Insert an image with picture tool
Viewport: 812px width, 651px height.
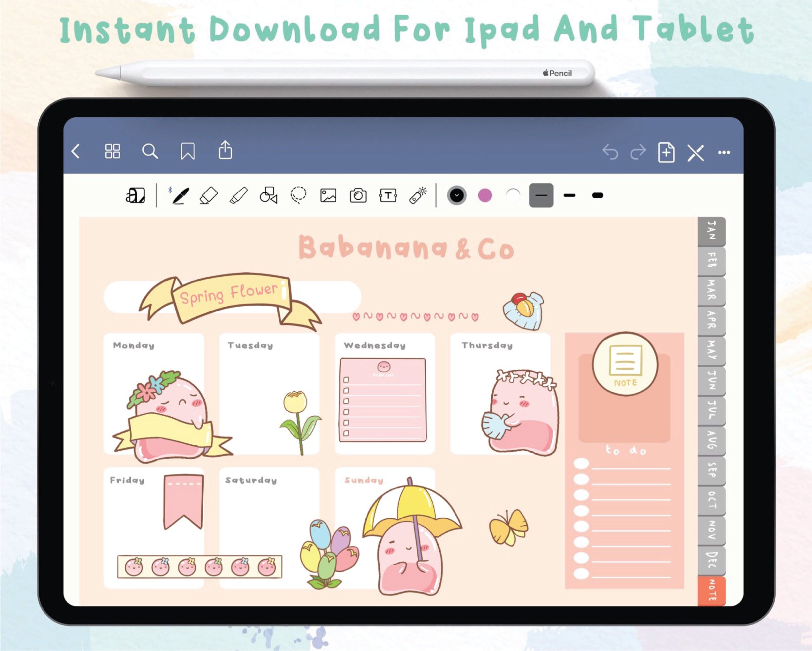(x=328, y=196)
